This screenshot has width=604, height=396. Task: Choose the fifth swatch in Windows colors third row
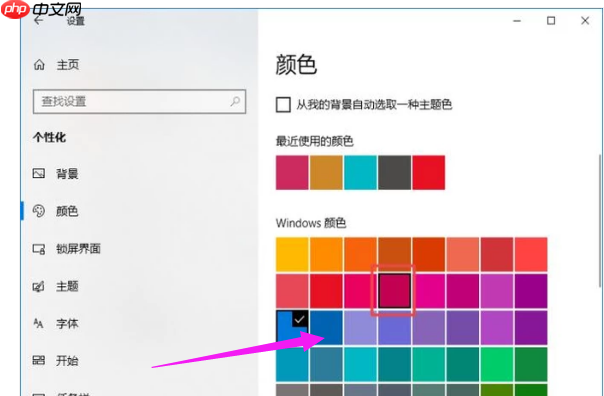[x=429, y=328]
